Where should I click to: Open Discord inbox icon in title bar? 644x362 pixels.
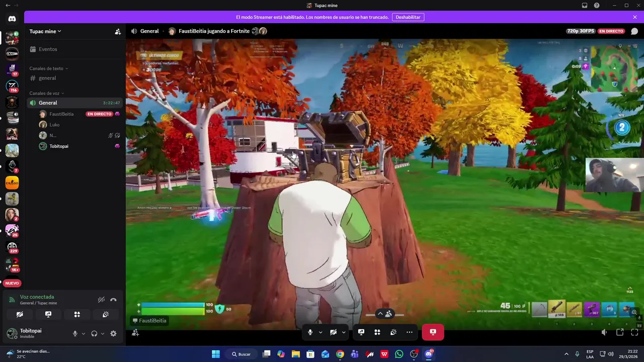click(x=585, y=6)
